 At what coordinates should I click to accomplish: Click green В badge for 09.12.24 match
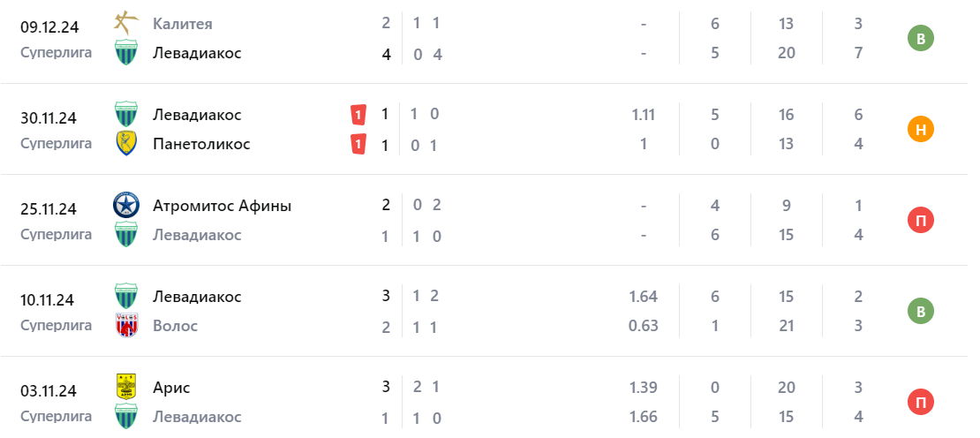click(921, 39)
